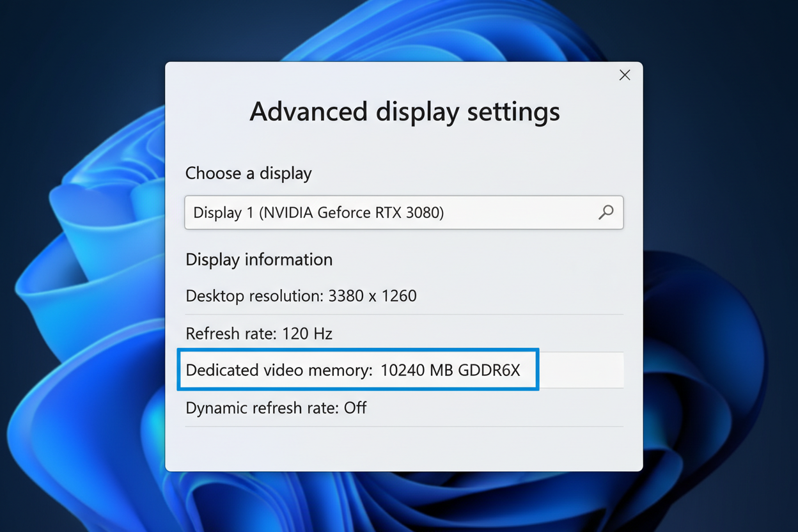The height and width of the screenshot is (532, 798).
Task: Click the Advanced display settings title
Action: (404, 111)
